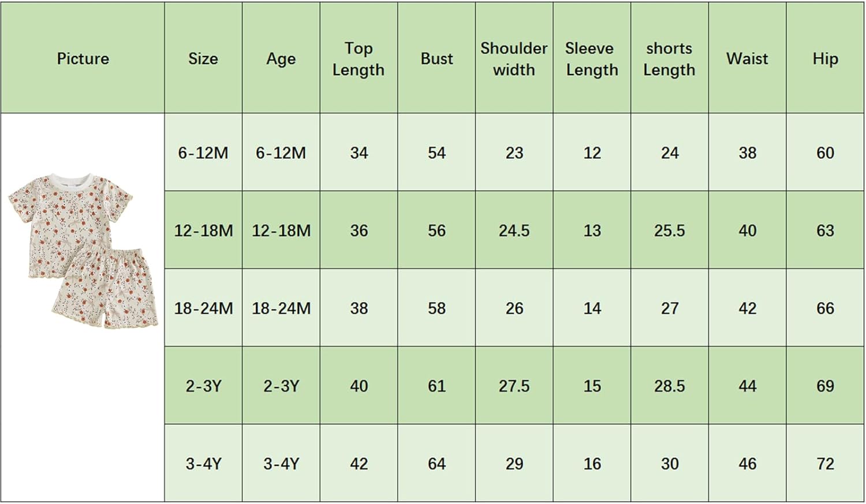Image resolution: width=866 pixels, height=504 pixels.
Task: Select the Size column header
Action: 203,58
